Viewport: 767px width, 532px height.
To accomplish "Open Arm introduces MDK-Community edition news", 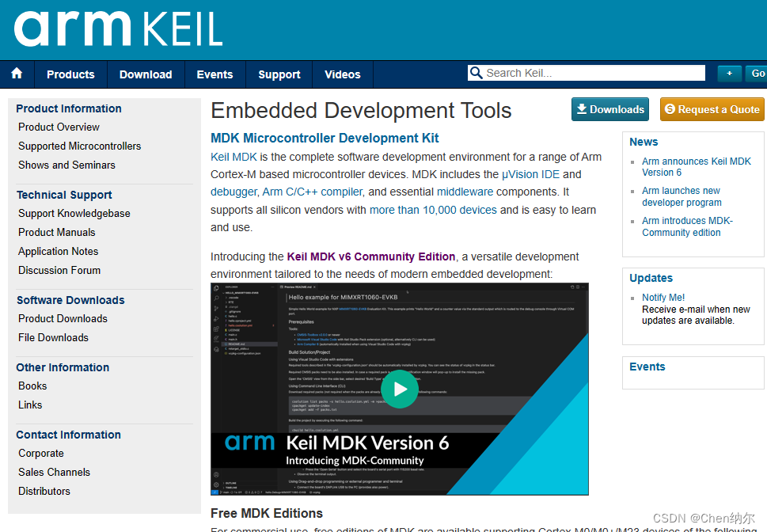I will pyautogui.click(x=687, y=226).
